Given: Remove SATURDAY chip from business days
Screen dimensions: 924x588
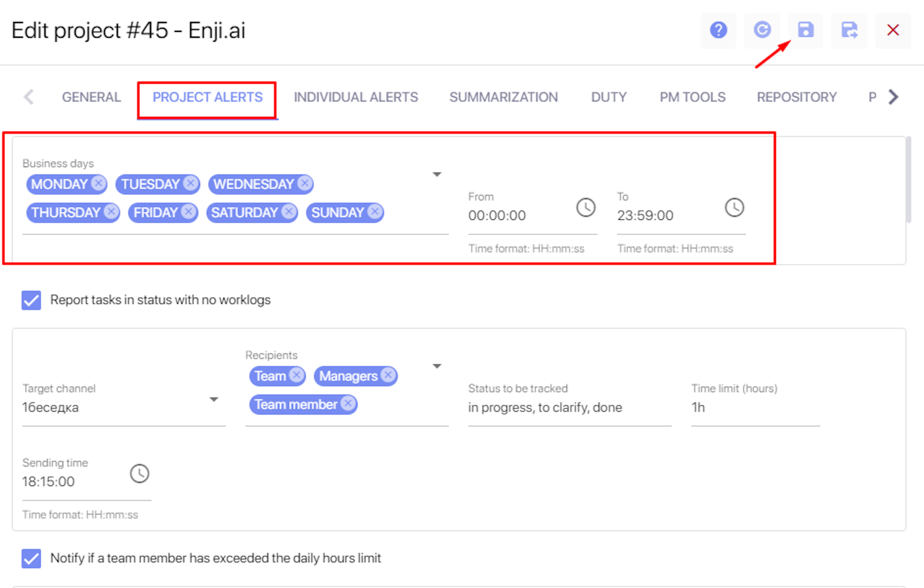Looking at the screenshot, I should (288, 212).
